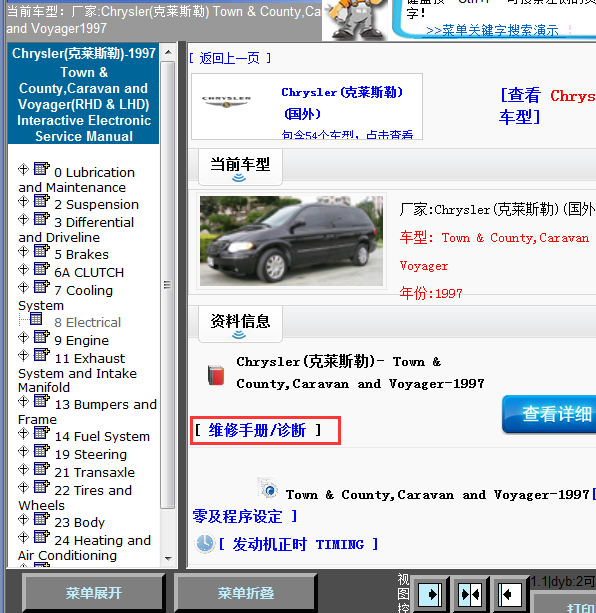Expand the 9 Engine tree node
596x613 pixels.
pyautogui.click(x=23, y=337)
